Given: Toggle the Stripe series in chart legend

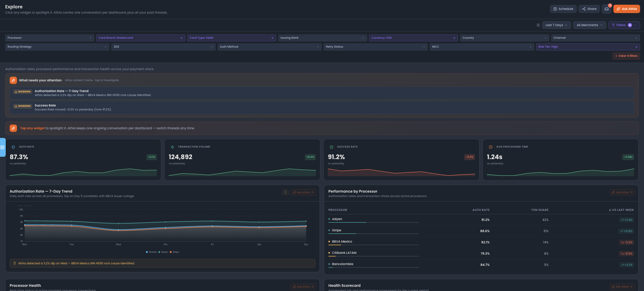Looking at the screenshot, I should (175, 252).
